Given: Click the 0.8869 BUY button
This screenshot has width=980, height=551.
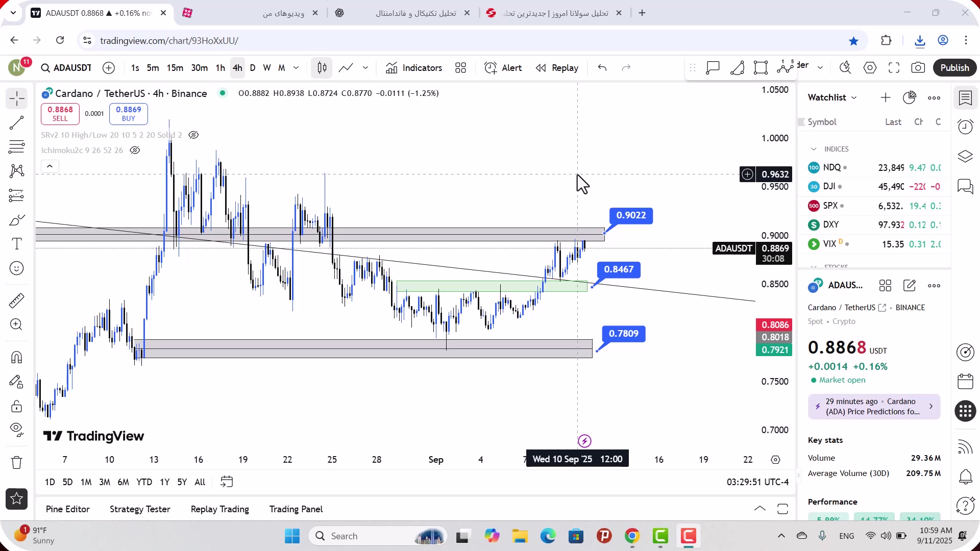Looking at the screenshot, I should click(129, 114).
